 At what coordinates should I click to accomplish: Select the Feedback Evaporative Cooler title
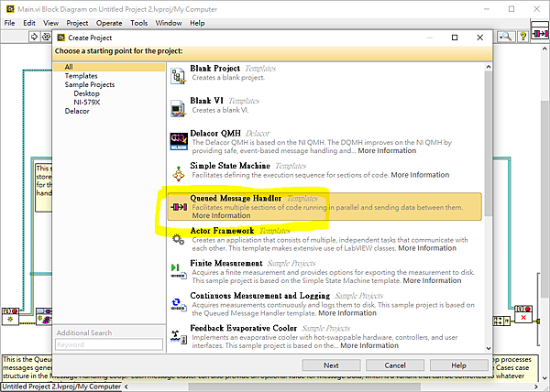click(x=244, y=328)
